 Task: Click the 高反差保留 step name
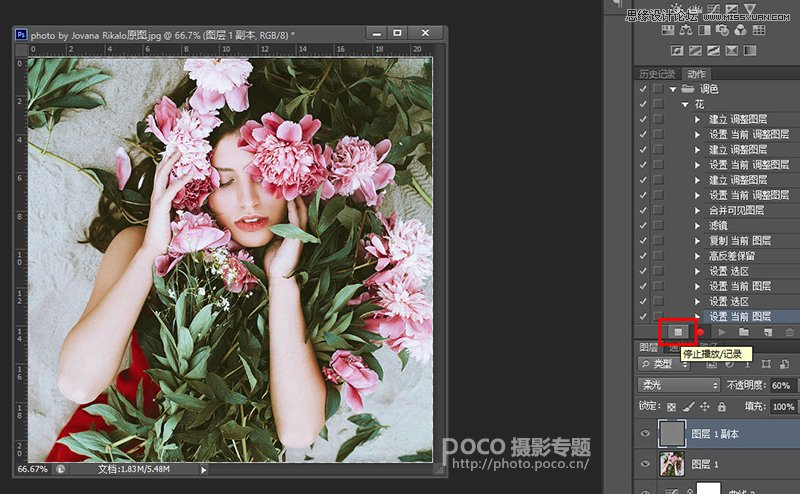point(732,256)
